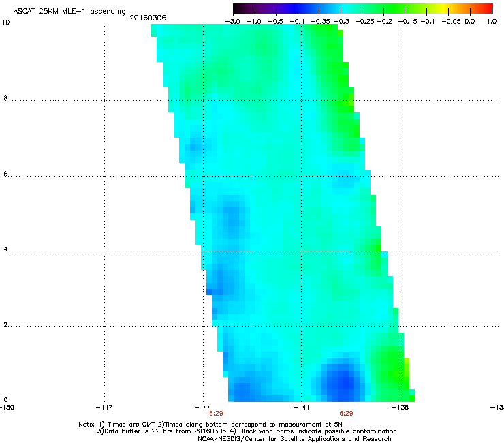Select the date label "20160306" under the title
Image resolution: width=504 pixels, height=443 pixels.
(148, 18)
